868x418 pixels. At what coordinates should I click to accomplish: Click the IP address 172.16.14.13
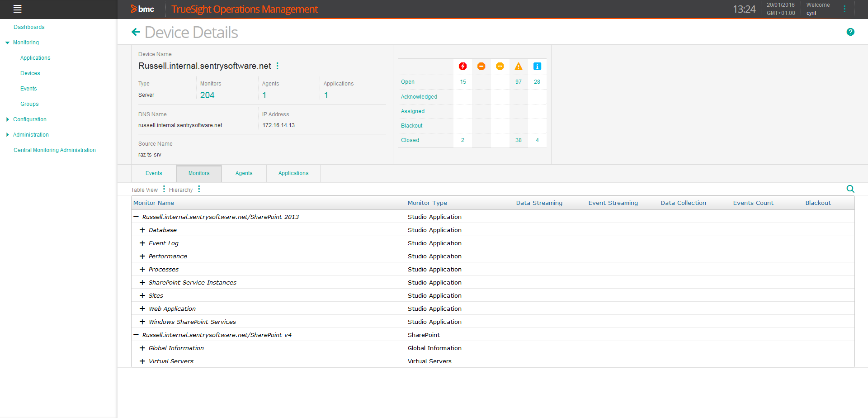[x=278, y=125]
